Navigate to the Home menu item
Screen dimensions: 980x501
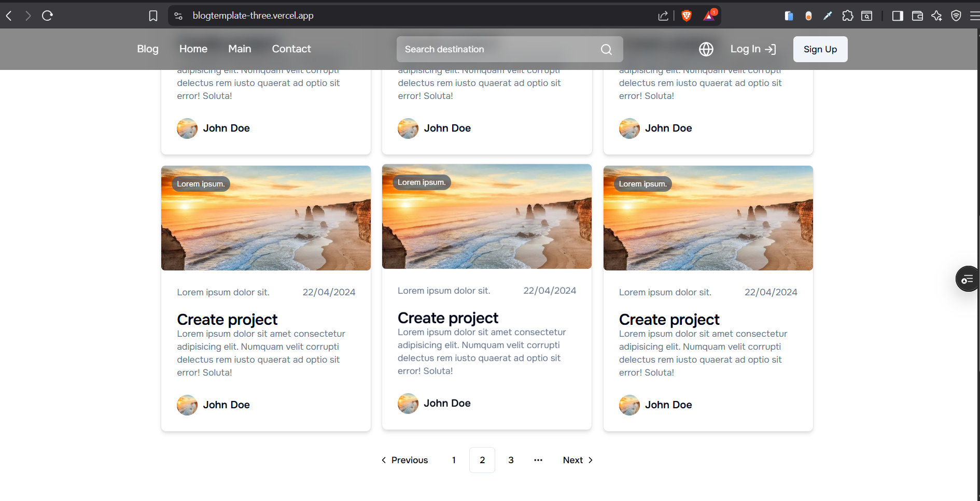click(x=193, y=49)
